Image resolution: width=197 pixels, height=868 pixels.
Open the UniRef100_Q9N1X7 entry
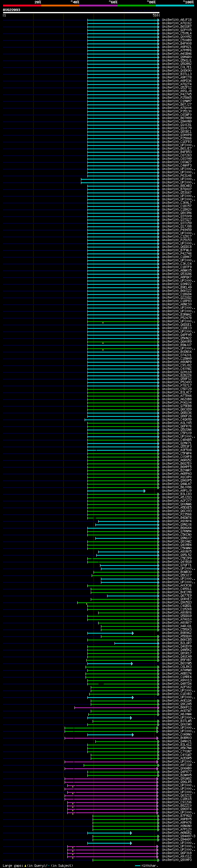(x=177, y=538)
